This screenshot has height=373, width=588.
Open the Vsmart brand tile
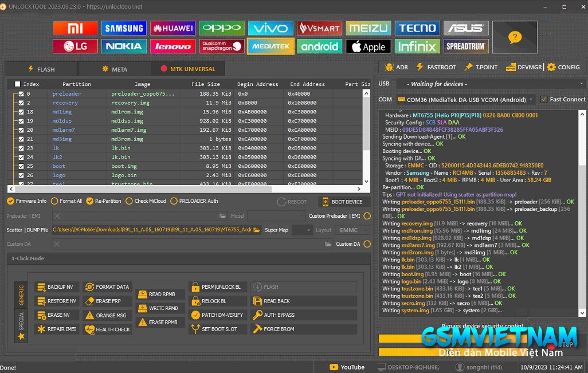pos(319,28)
